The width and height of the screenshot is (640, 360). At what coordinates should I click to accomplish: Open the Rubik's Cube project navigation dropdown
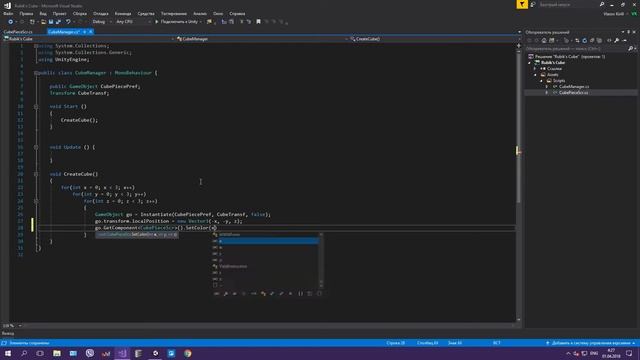[89, 39]
